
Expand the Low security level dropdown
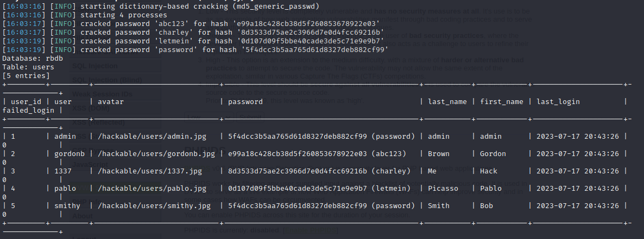pyautogui.click(x=209, y=117)
